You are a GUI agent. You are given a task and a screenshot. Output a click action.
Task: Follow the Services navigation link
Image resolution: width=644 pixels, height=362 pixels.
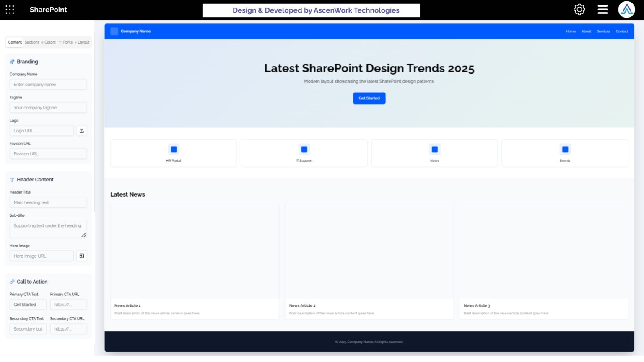[603, 31]
